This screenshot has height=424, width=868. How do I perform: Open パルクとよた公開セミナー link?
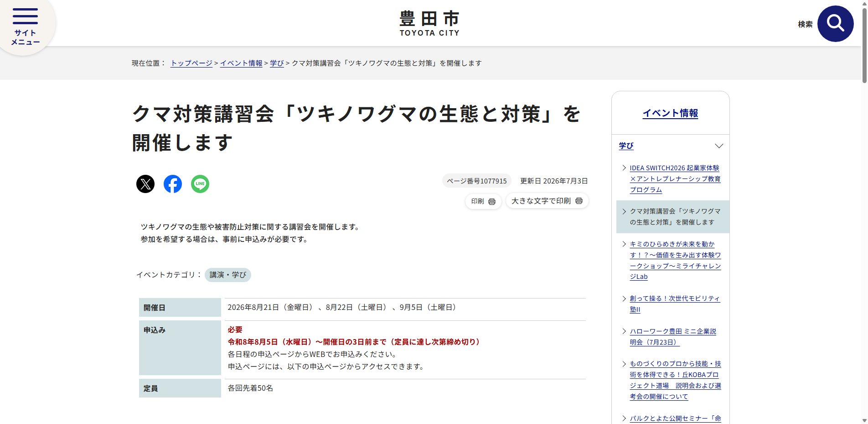(675, 419)
